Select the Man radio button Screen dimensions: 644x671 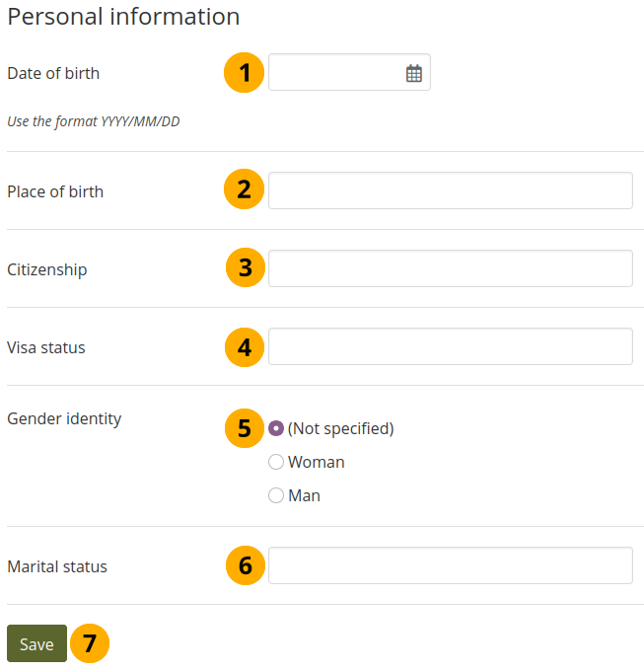pos(276,495)
